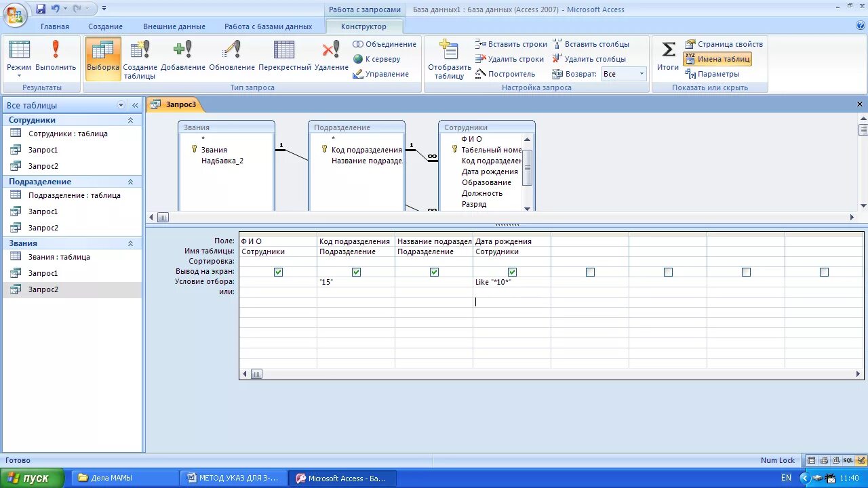The image size is (868, 488).
Task: Uncheck Вывод на экран for Ф И О
Action: (x=278, y=272)
